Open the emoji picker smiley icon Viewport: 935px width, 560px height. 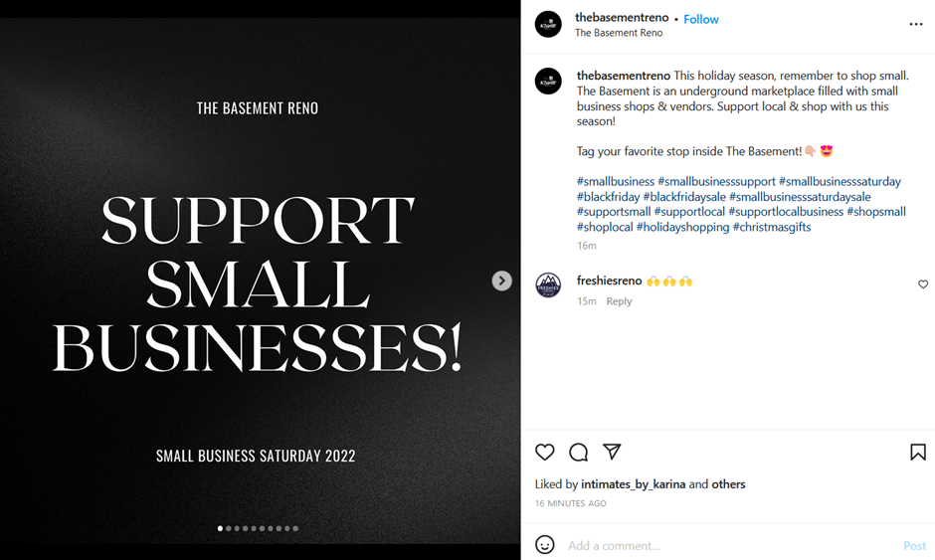click(544, 544)
